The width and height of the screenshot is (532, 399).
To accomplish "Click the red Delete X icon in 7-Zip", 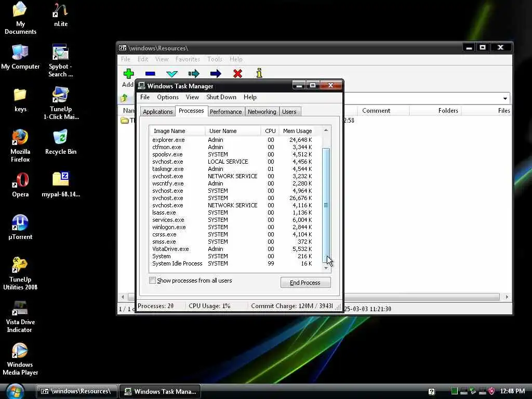I will (x=237, y=73).
